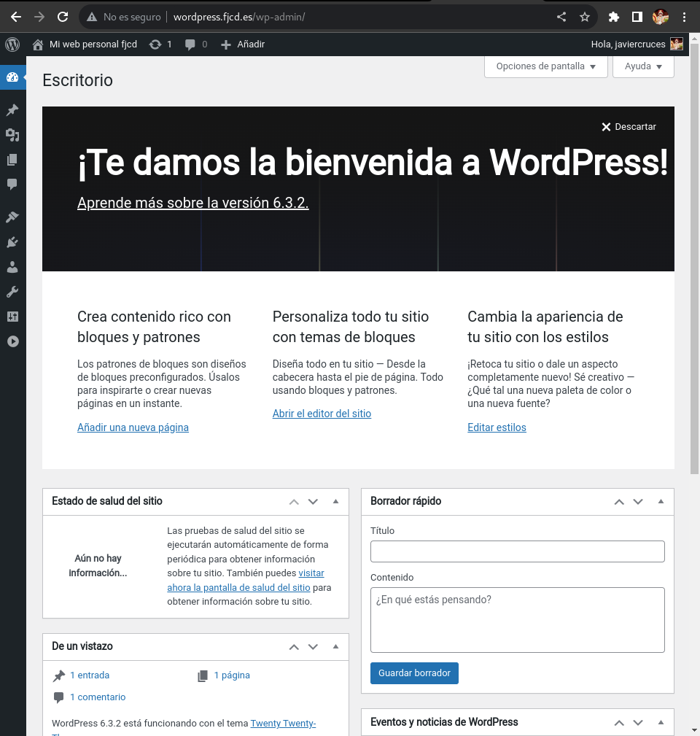Dismiss welcome panel with Descartar
700x736 pixels.
click(629, 127)
